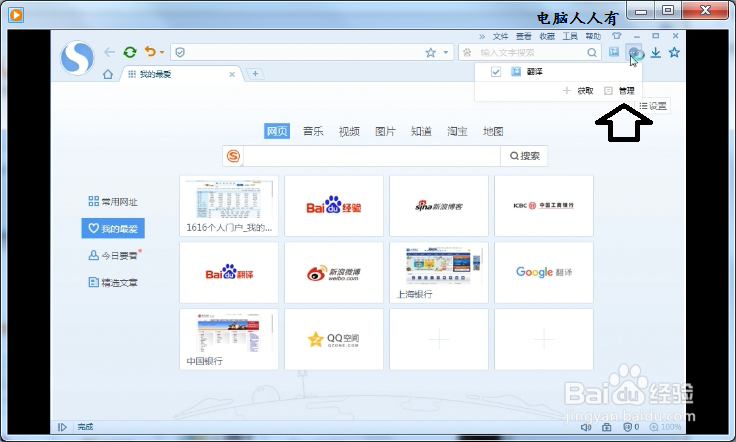Open the 1616个人门户 thumbnail tile

[x=229, y=206]
